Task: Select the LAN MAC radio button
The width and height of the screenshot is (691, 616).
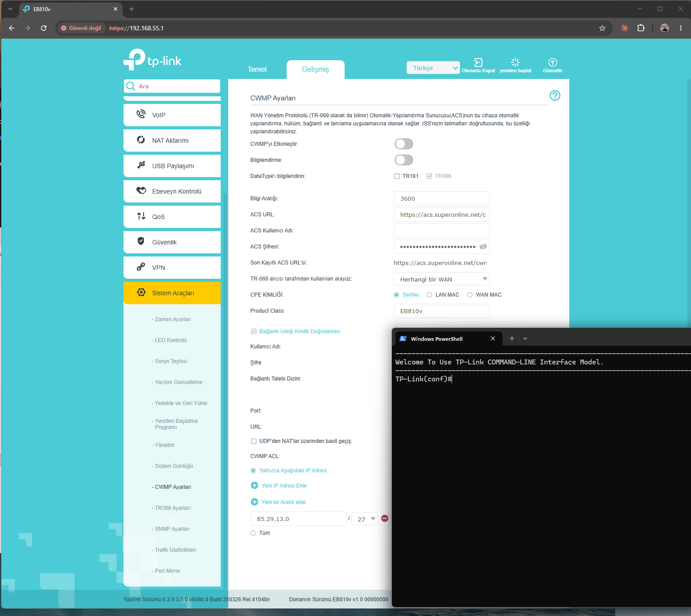Action: (429, 295)
